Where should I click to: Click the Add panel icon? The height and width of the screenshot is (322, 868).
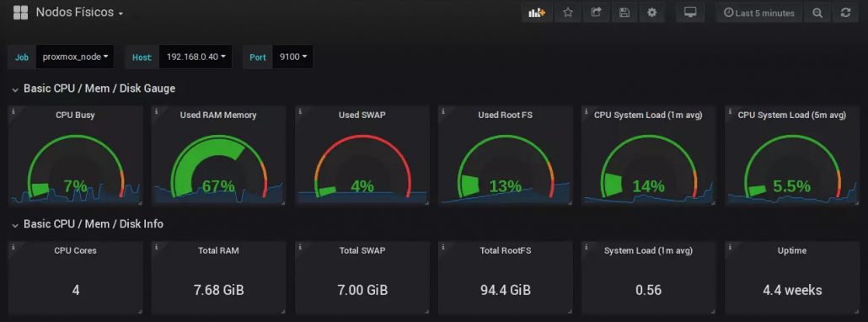(x=537, y=13)
